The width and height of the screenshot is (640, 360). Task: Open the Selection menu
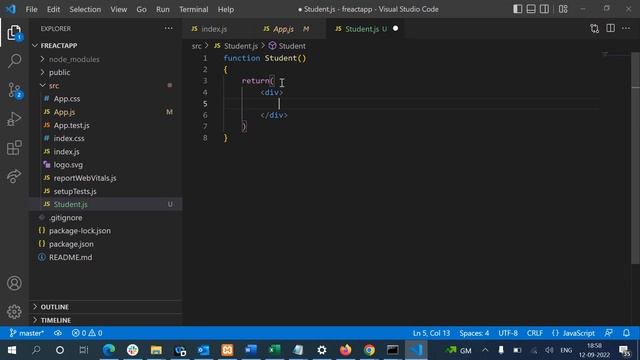[x=85, y=9]
